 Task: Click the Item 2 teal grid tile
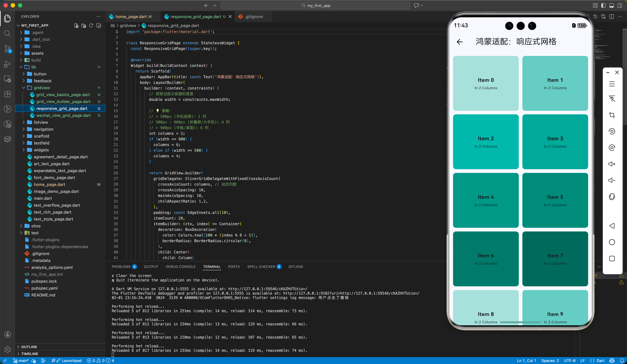pyautogui.click(x=486, y=142)
